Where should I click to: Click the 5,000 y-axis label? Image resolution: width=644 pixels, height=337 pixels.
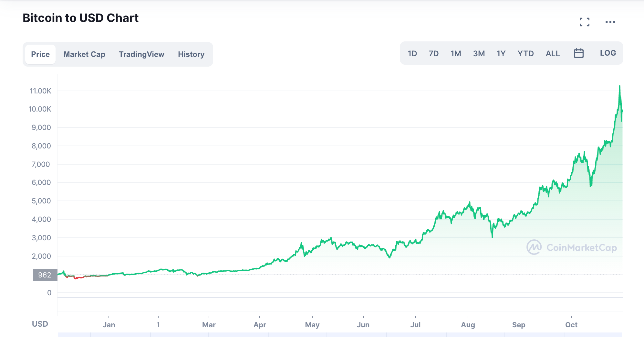[41, 201]
